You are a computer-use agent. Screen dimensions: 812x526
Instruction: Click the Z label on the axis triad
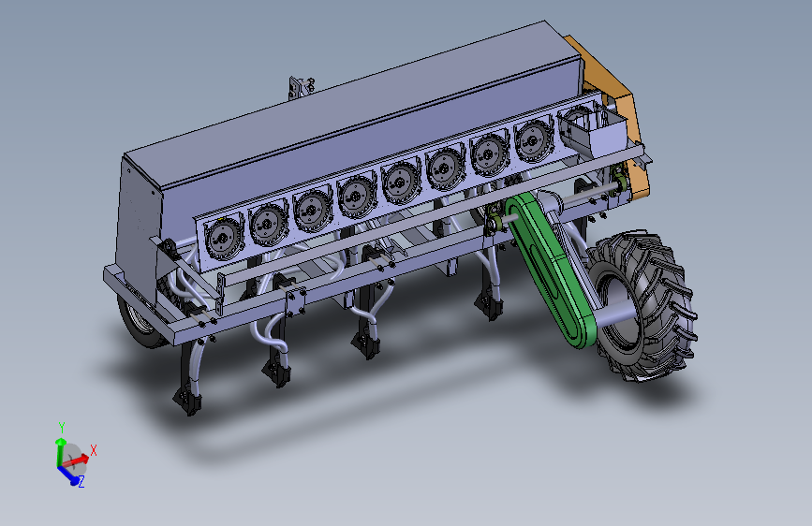coord(81,482)
